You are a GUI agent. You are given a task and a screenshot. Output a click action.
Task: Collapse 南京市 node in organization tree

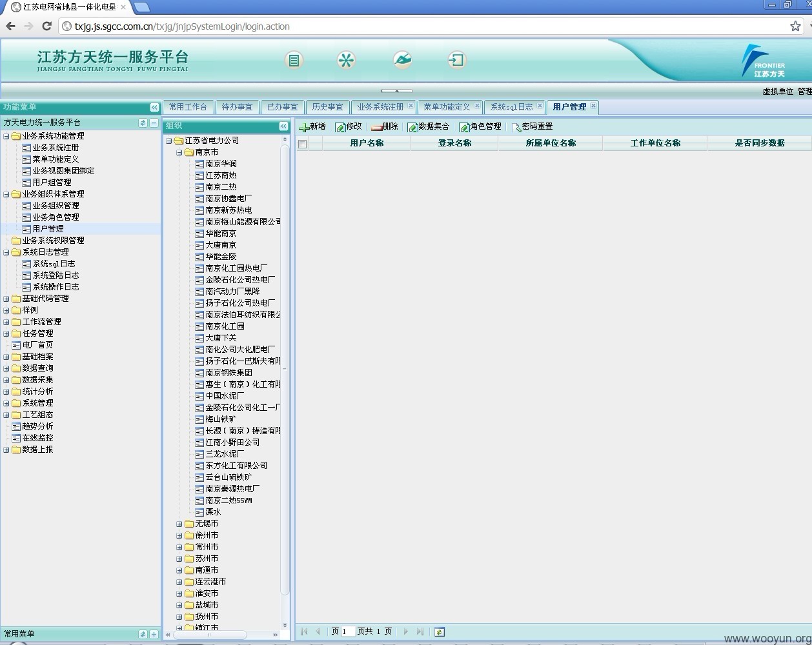(179, 152)
